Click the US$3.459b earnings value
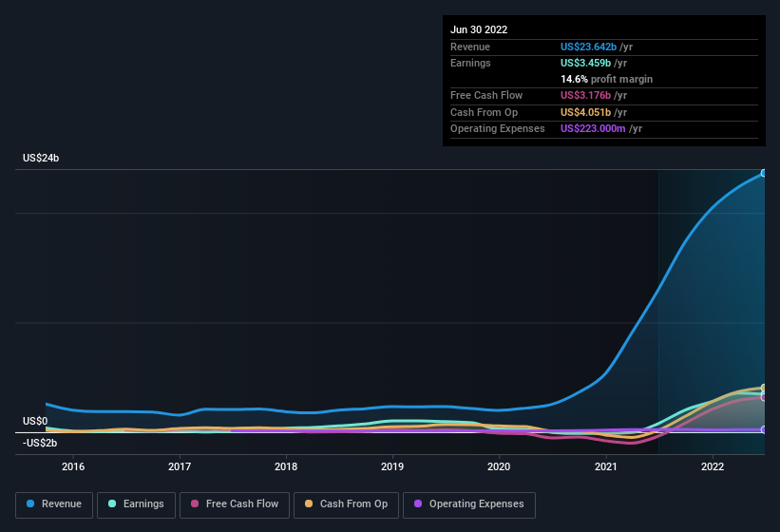This screenshot has height=532, width=780. point(585,63)
